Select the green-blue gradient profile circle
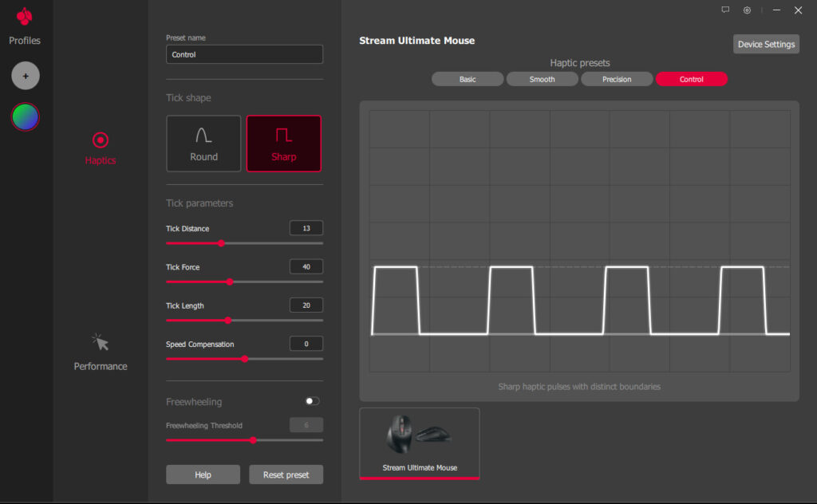This screenshot has height=504, width=817. 26,117
